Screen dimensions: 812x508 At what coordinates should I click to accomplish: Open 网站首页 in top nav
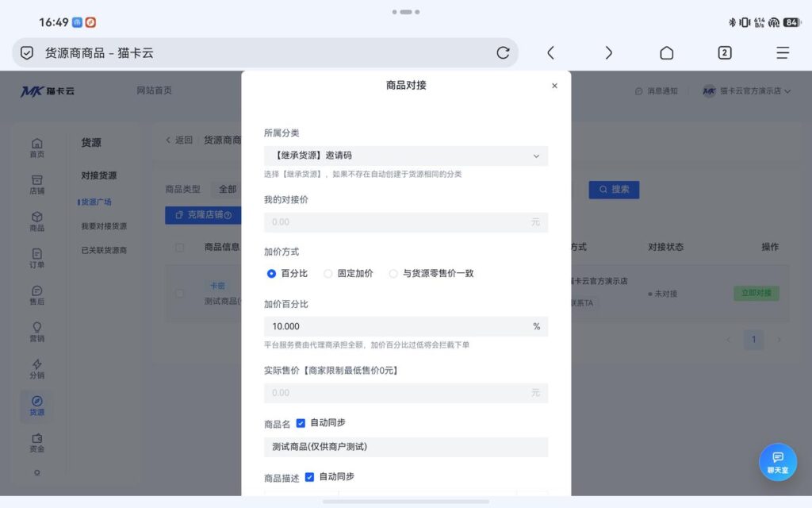click(x=154, y=90)
